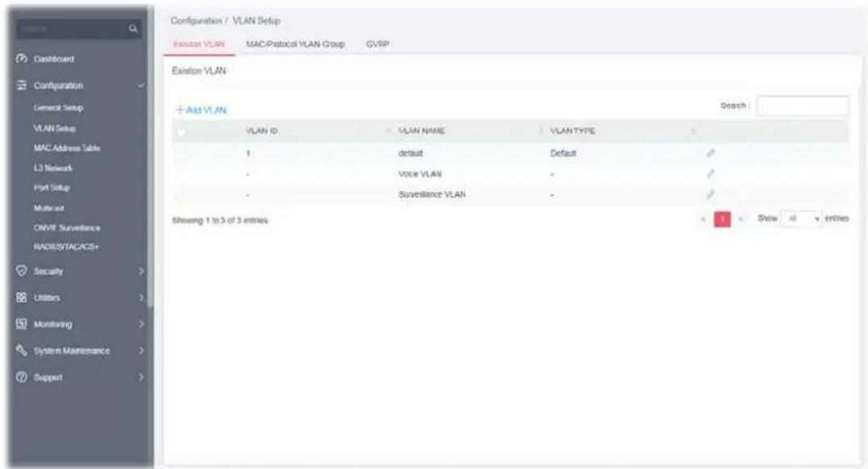Screen dimensions: 868x469
Task: Open RADIUS/TACACS+ in sidebar
Action: [66, 247]
